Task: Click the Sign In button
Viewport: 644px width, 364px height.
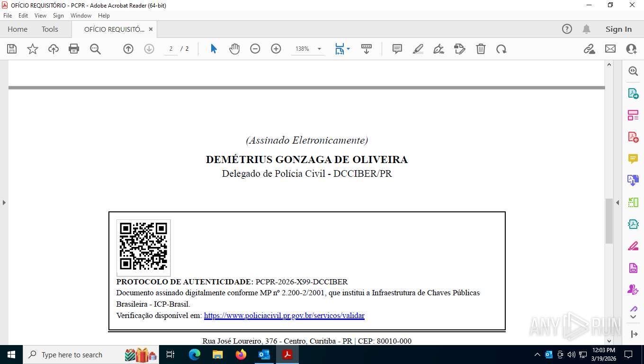Action: [618, 29]
